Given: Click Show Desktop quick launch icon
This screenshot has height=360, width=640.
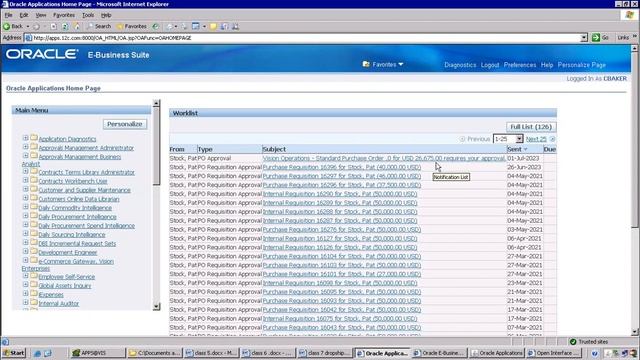Looking at the screenshot, I should [x=47, y=353].
